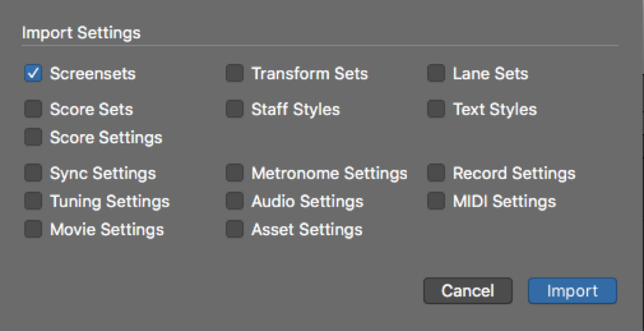Tick the Tuning Settings checkbox
The image size is (644, 331).
point(33,201)
